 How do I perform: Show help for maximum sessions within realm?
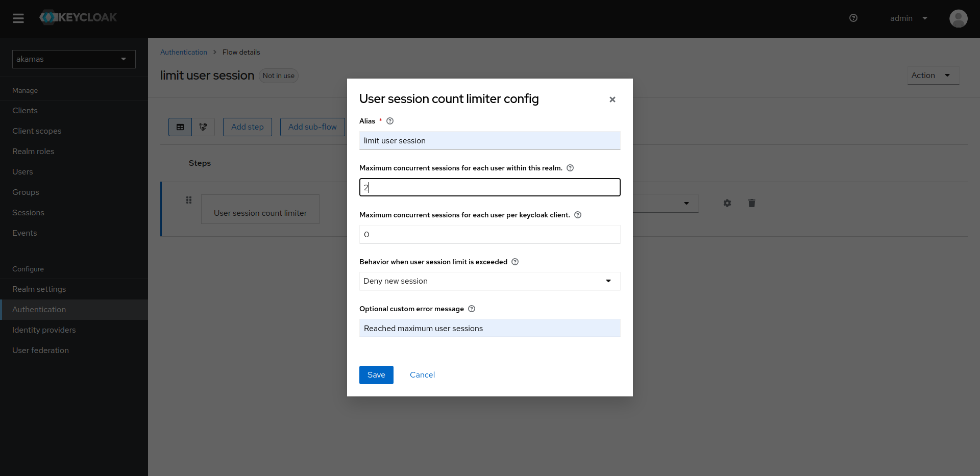click(x=570, y=168)
